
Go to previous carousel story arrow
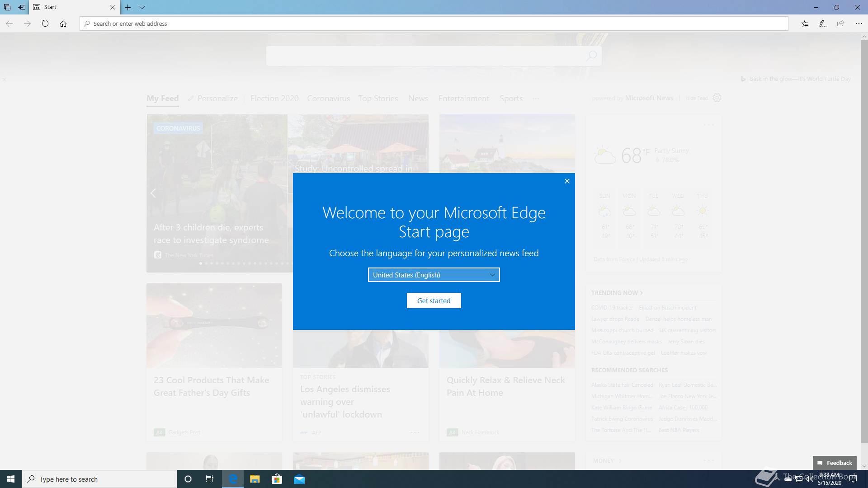[153, 193]
